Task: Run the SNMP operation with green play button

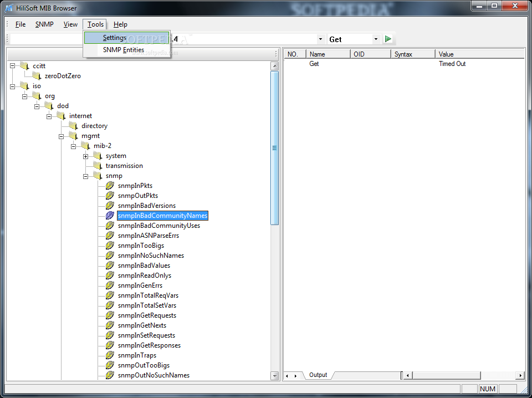Action: 388,39
